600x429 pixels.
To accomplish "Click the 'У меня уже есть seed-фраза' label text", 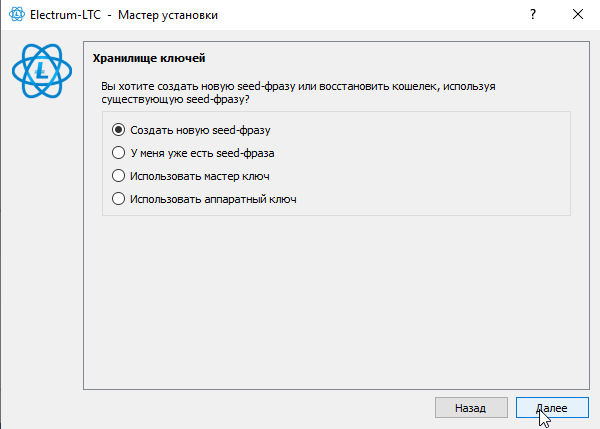I will (x=202, y=153).
